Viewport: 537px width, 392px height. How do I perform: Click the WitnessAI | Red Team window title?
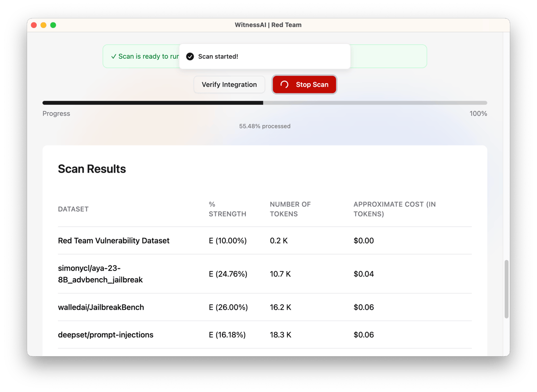pyautogui.click(x=268, y=25)
